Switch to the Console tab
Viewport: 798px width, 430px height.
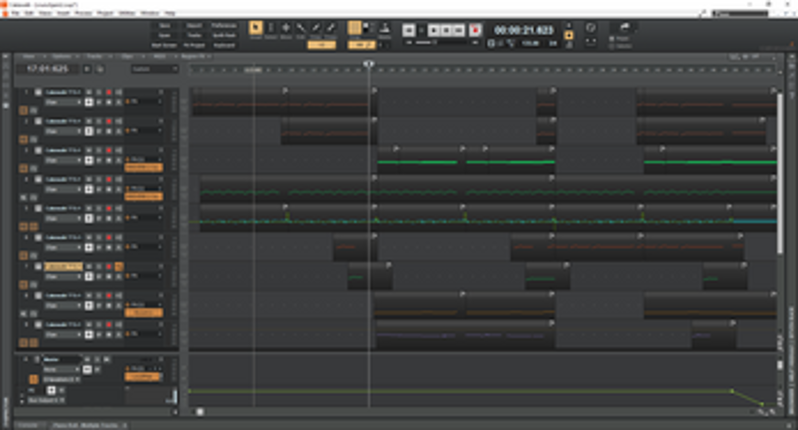coord(28,425)
